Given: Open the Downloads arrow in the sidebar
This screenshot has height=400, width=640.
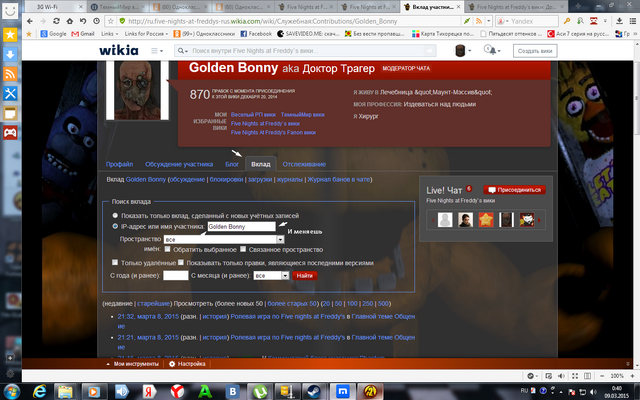Looking at the screenshot, I should point(10,54).
